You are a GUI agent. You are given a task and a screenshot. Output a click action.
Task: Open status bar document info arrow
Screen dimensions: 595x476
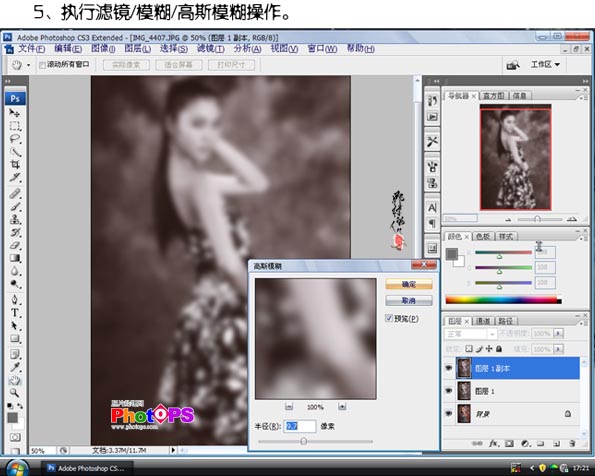173,450
